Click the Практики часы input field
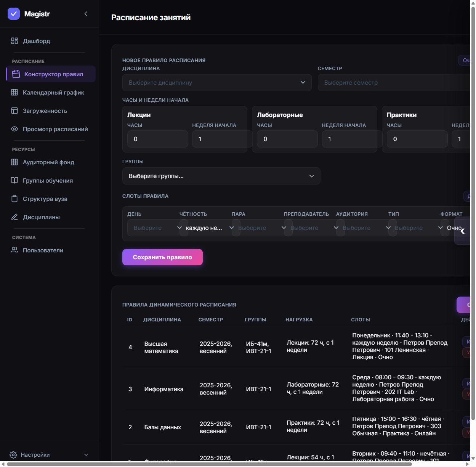The image size is (476, 467). pos(417,139)
